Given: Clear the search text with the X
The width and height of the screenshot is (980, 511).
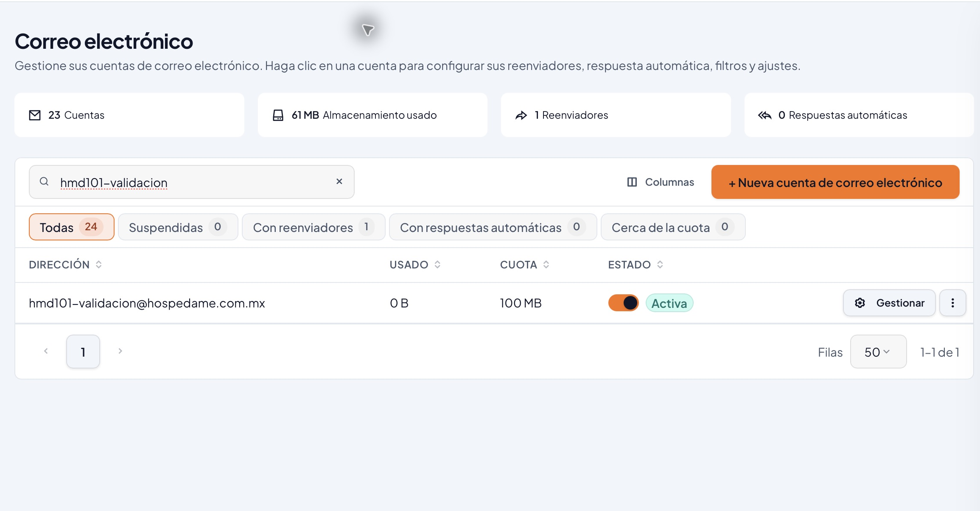Looking at the screenshot, I should click(x=339, y=182).
